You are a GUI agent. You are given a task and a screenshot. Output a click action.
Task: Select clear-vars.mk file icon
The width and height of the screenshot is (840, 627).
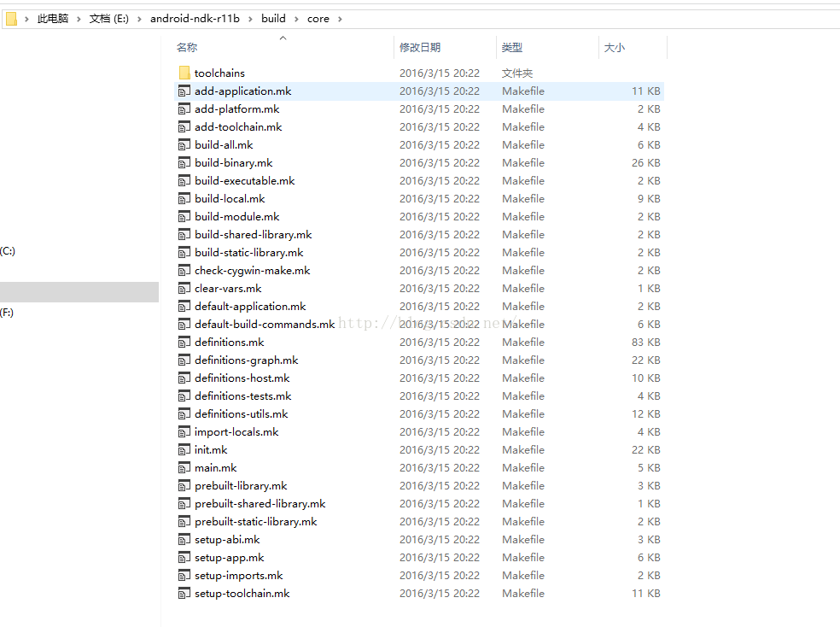pos(184,289)
